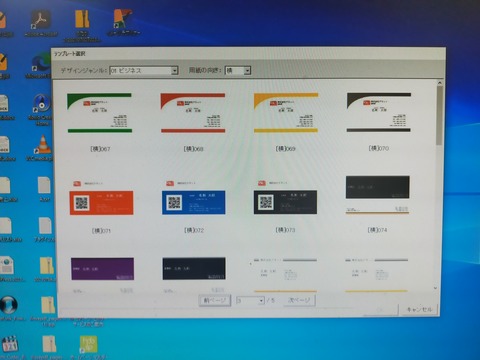Select last template with yellow bottom line

[x=377, y=275]
